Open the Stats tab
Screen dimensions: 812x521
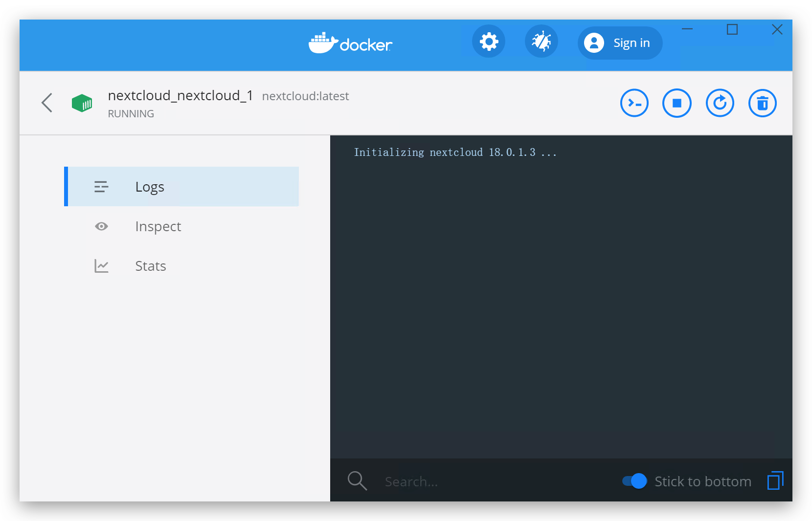tap(181, 266)
